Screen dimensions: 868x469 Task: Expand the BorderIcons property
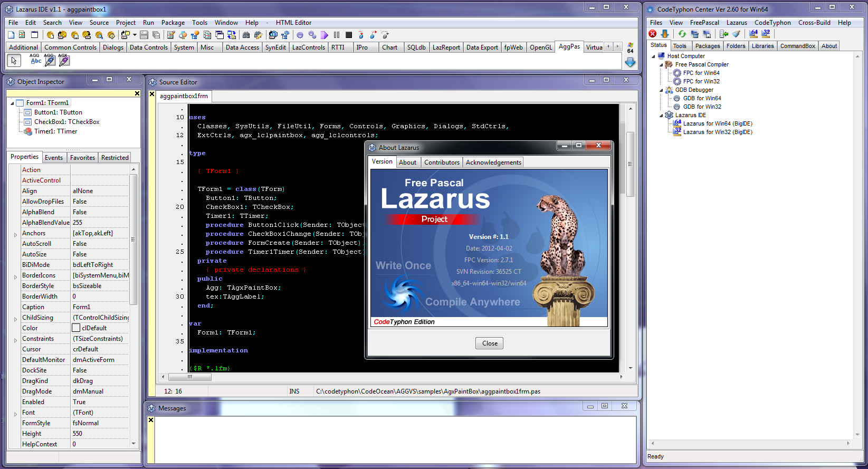15,276
